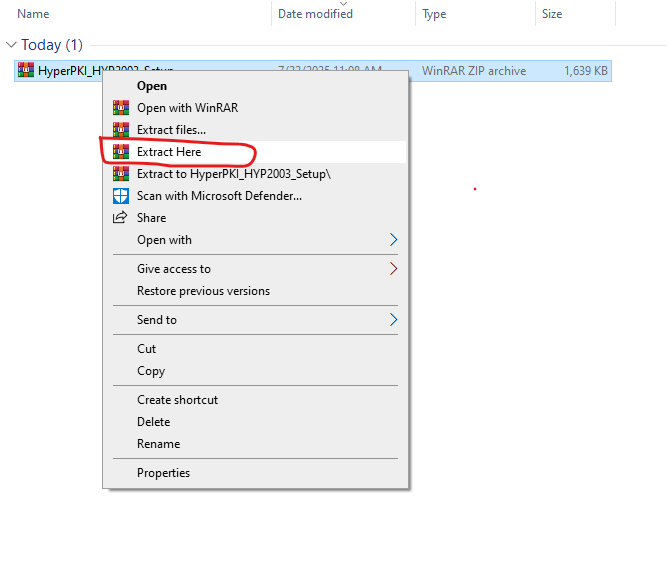Expand the Send to submenu arrow
Image resolution: width=667 pixels, height=579 pixels.
(393, 320)
